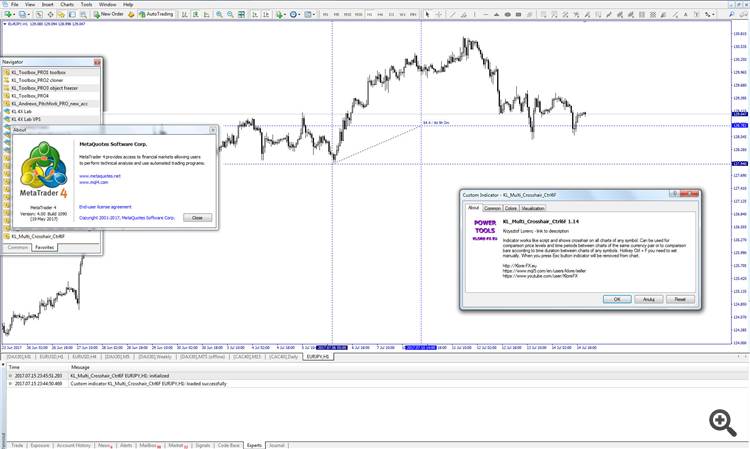Close the Navigator panel

pos(97,62)
